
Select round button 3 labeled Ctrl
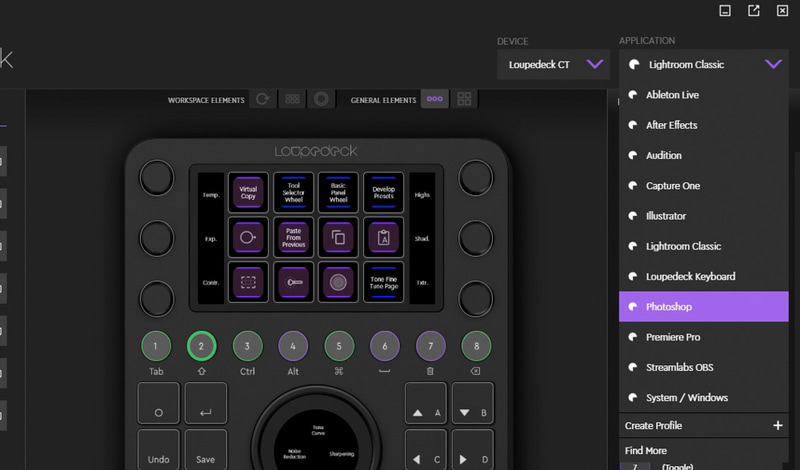coord(247,346)
